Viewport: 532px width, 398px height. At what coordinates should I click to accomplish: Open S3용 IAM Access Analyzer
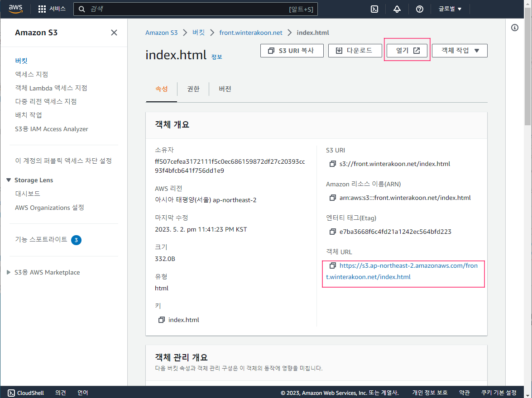(x=52, y=129)
